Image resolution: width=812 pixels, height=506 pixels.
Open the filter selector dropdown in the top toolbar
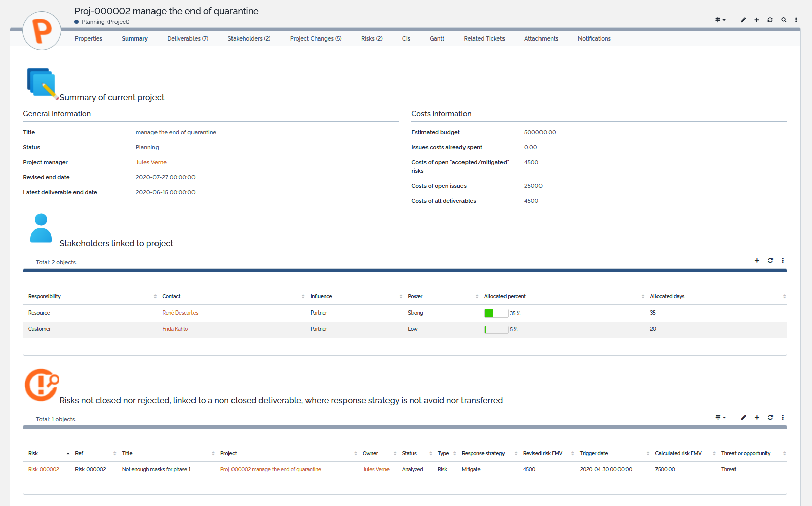click(x=720, y=20)
